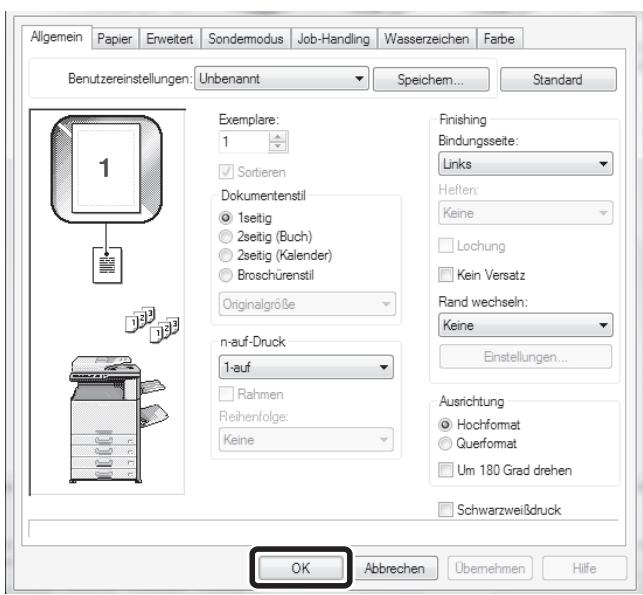Select 2seitig (Kalender) option
Viewport: 643px width, 595px height.
[x=226, y=255]
